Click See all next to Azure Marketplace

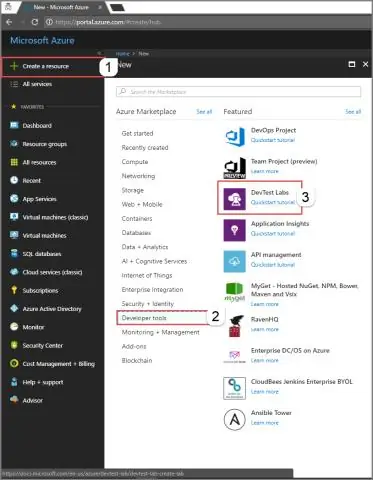(x=204, y=112)
